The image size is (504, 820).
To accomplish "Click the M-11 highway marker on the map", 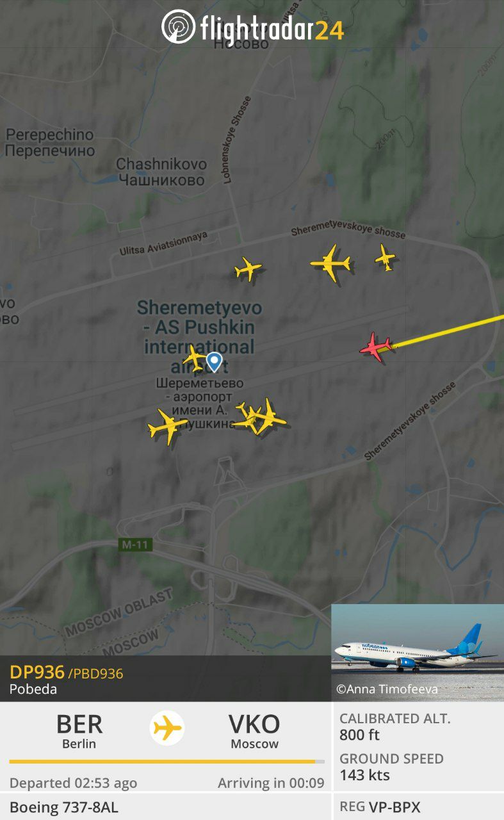I will point(136,545).
